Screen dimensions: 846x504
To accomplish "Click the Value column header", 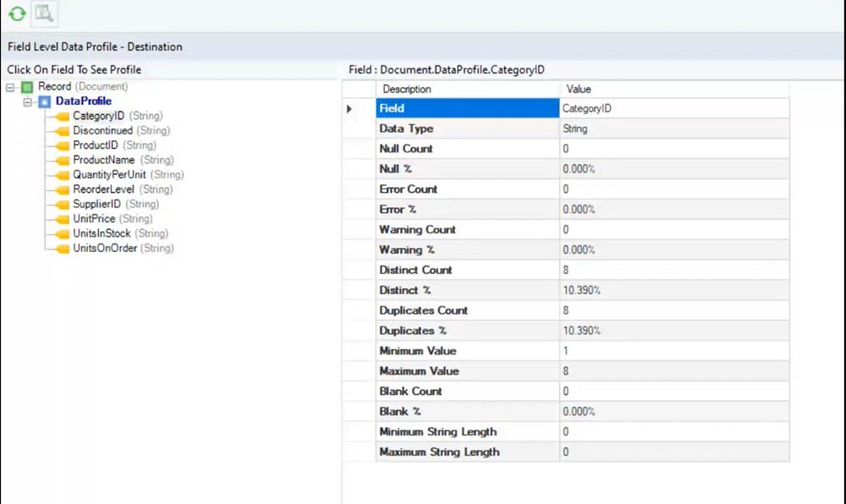I will [580, 89].
